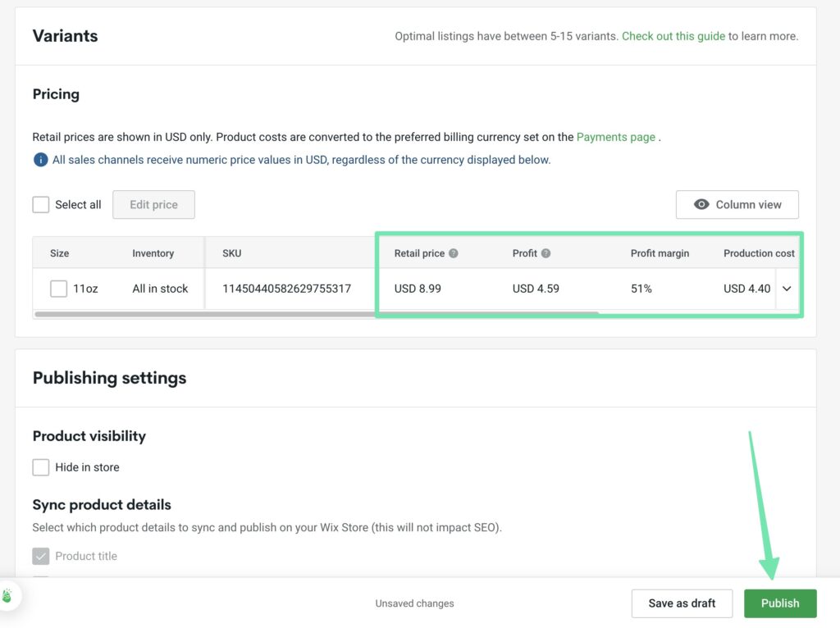The image size is (840, 628).
Task: Click the Size column header
Action: (59, 253)
